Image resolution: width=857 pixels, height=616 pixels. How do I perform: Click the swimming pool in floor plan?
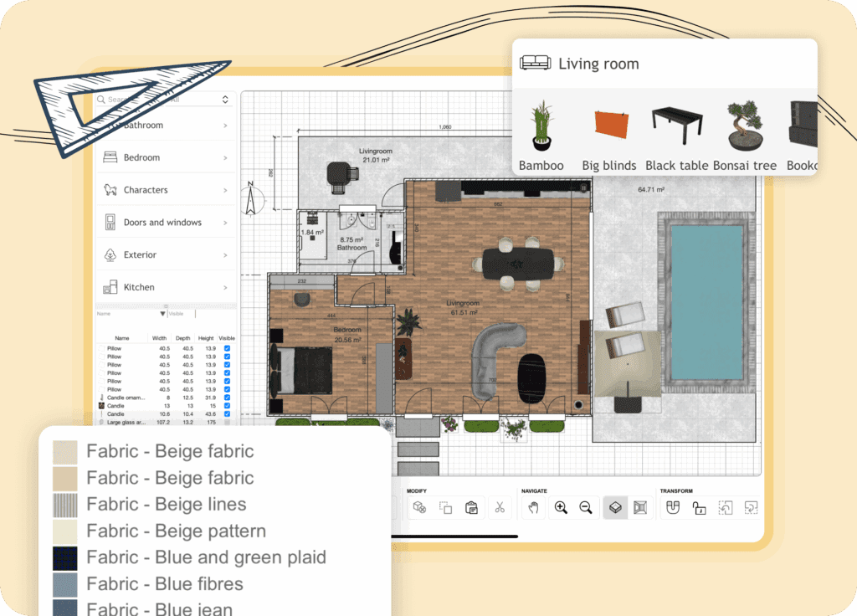707,301
